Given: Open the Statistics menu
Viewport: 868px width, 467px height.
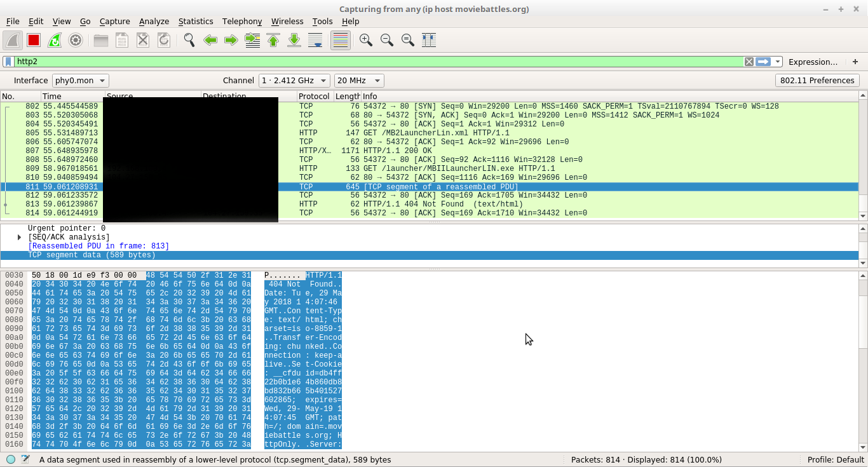Looking at the screenshot, I should pos(195,21).
